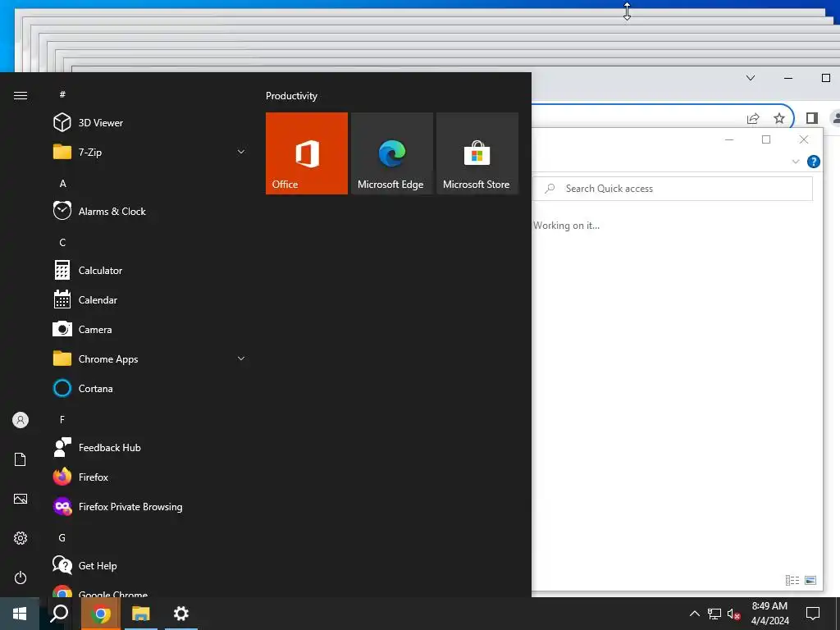Minimize the File Explorer window
This screenshot has height=630, width=840.
coord(729,139)
